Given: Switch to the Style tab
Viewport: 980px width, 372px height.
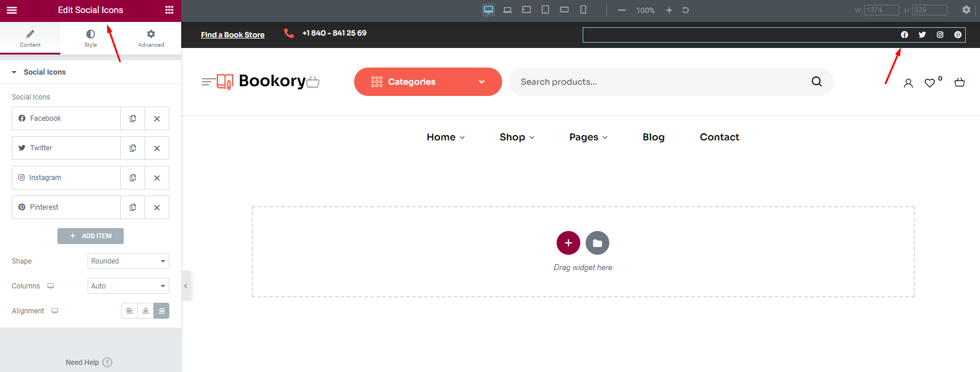Looking at the screenshot, I should [x=91, y=38].
